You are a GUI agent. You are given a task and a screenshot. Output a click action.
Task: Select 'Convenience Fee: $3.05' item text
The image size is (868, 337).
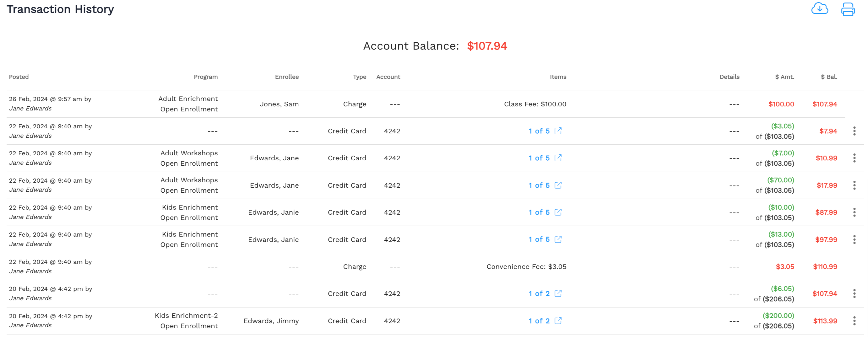pyautogui.click(x=526, y=267)
